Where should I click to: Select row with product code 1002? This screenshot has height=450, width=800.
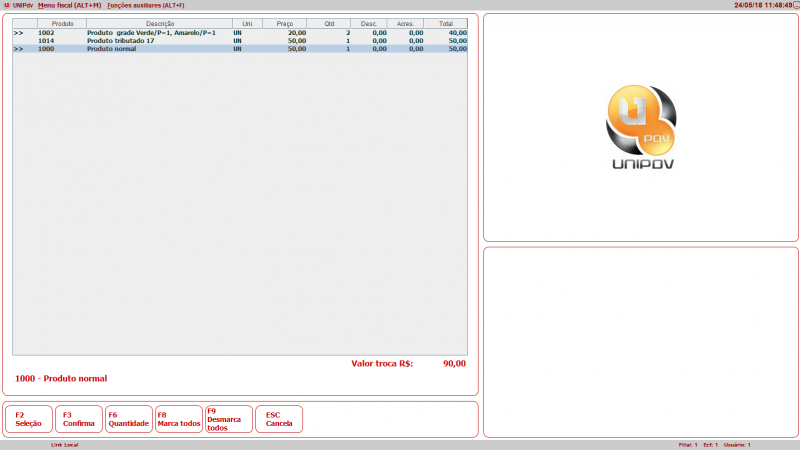[x=240, y=33]
